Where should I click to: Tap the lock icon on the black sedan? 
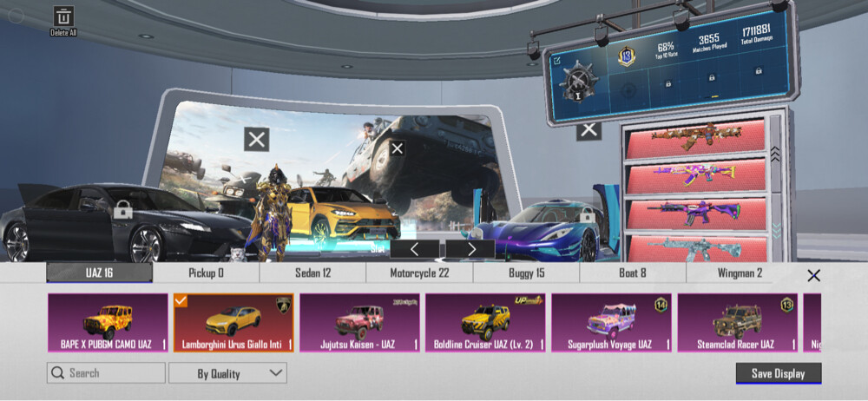(123, 210)
